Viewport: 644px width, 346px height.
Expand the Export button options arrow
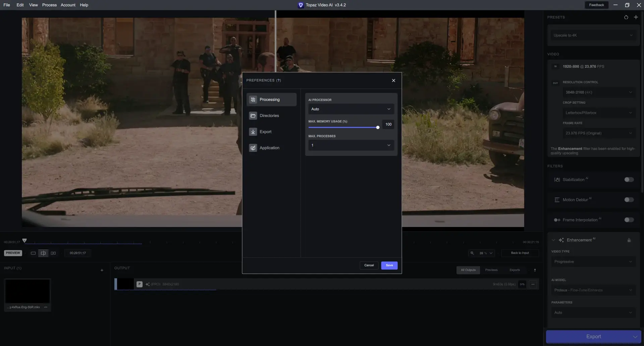(635, 337)
